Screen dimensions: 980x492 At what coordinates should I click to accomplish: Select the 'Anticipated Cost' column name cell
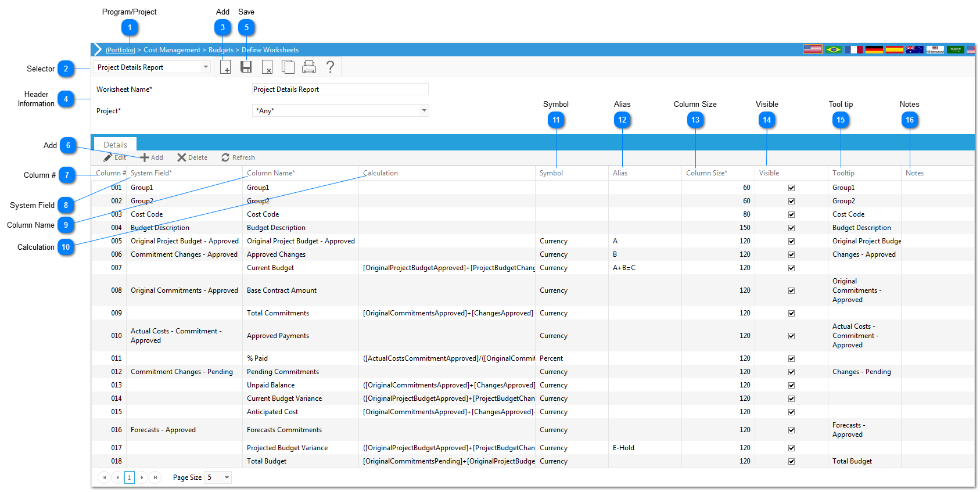(272, 412)
